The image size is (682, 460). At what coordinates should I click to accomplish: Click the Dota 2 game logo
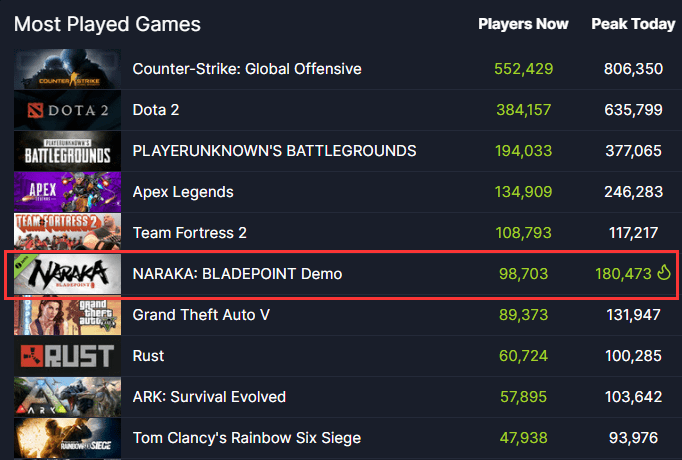66,110
